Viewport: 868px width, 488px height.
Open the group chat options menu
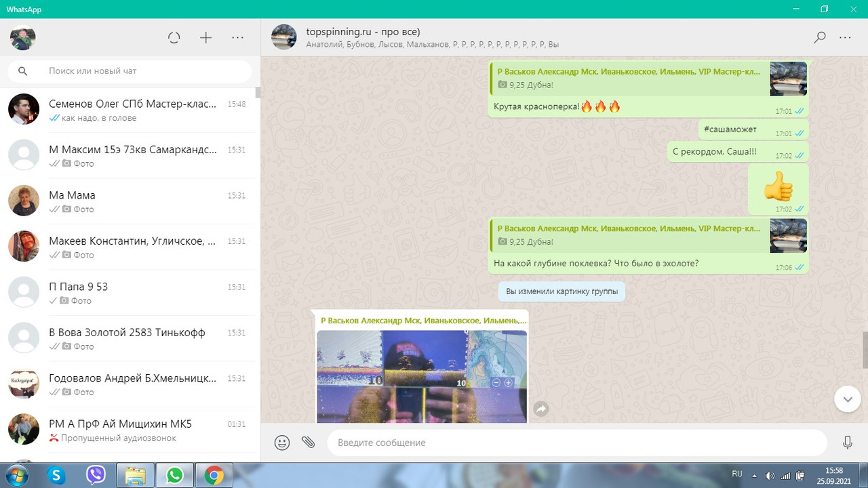[x=845, y=38]
